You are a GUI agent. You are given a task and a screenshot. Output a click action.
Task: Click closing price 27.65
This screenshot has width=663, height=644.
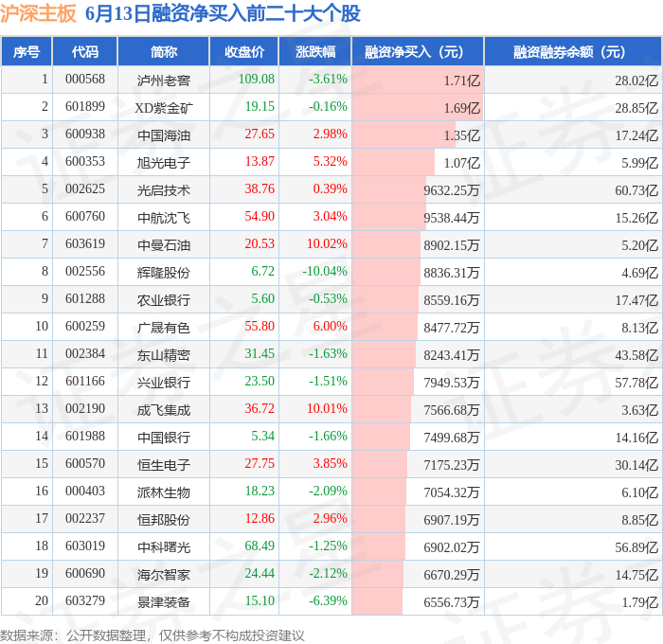coord(260,134)
